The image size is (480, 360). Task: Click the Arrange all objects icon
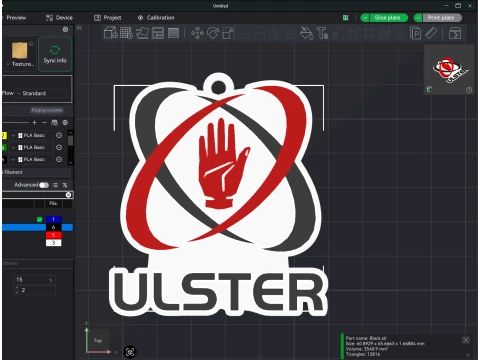158,33
